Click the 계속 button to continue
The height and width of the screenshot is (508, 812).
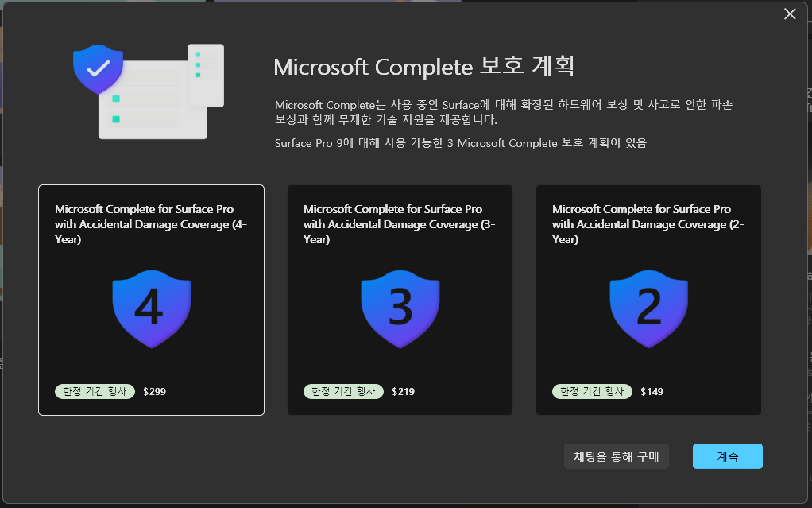pyautogui.click(x=728, y=456)
